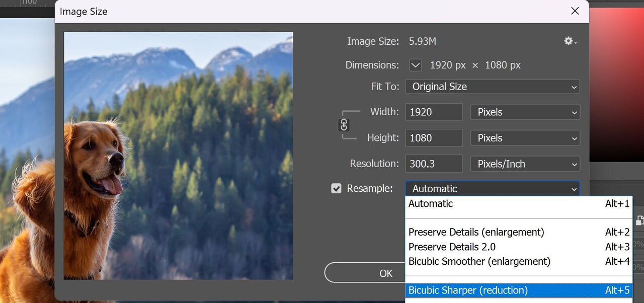Expand the Dimensions unit dropdown arrow
This screenshot has width=644, height=303.
click(x=415, y=65)
